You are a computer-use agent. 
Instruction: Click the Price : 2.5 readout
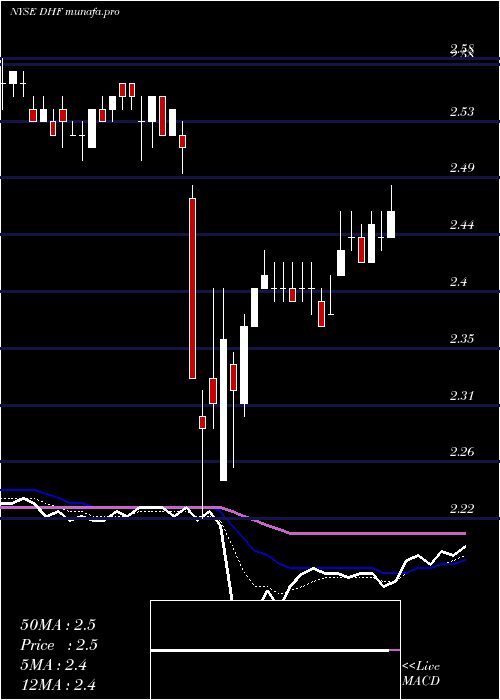pyautogui.click(x=59, y=645)
